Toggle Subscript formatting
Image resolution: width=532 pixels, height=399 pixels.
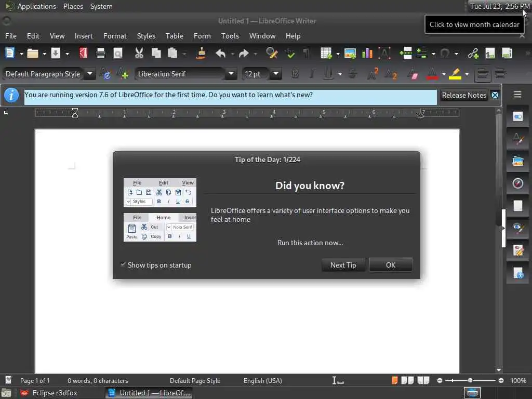[391, 74]
